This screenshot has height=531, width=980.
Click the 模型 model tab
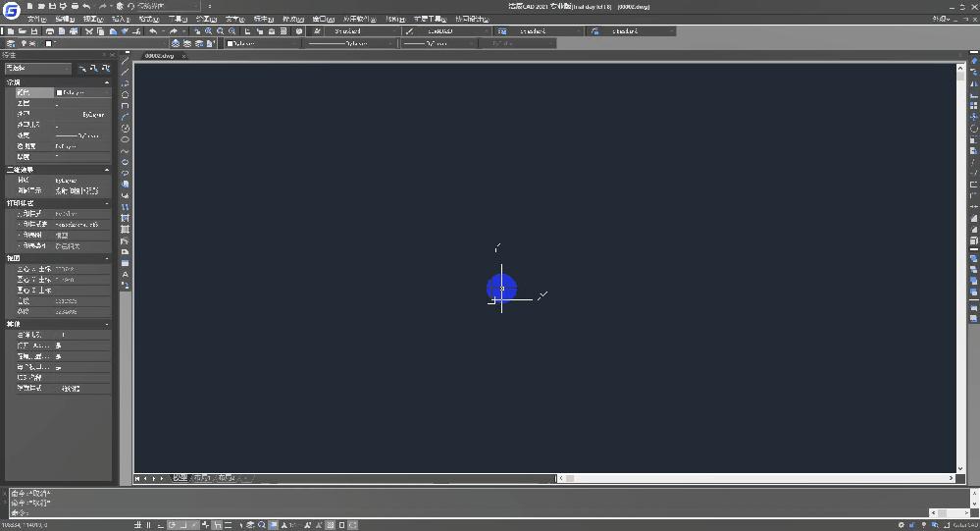tap(179, 478)
